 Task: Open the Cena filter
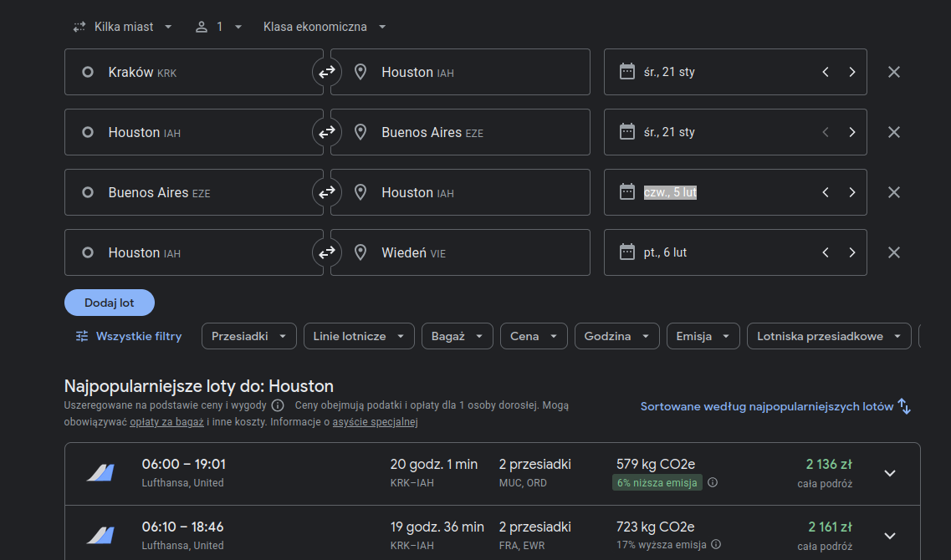pyautogui.click(x=534, y=336)
